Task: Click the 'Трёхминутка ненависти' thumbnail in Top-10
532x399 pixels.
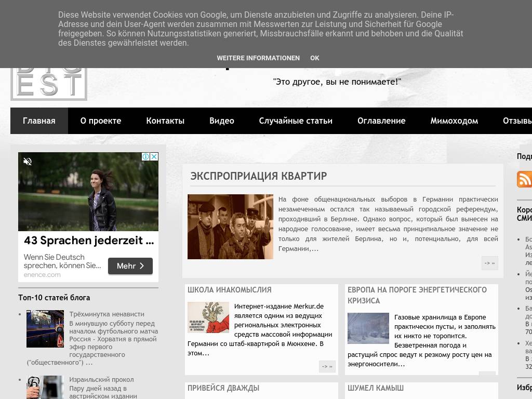Action: (x=45, y=329)
